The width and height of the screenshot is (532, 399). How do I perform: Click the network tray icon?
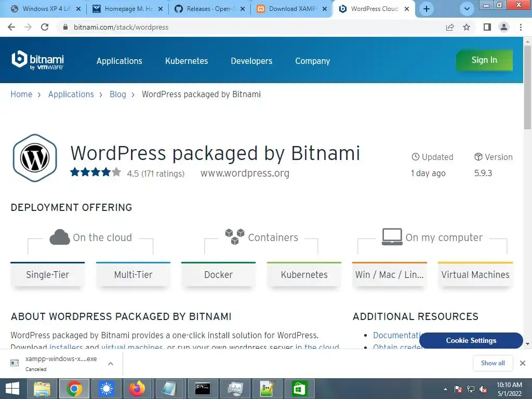[x=471, y=389]
